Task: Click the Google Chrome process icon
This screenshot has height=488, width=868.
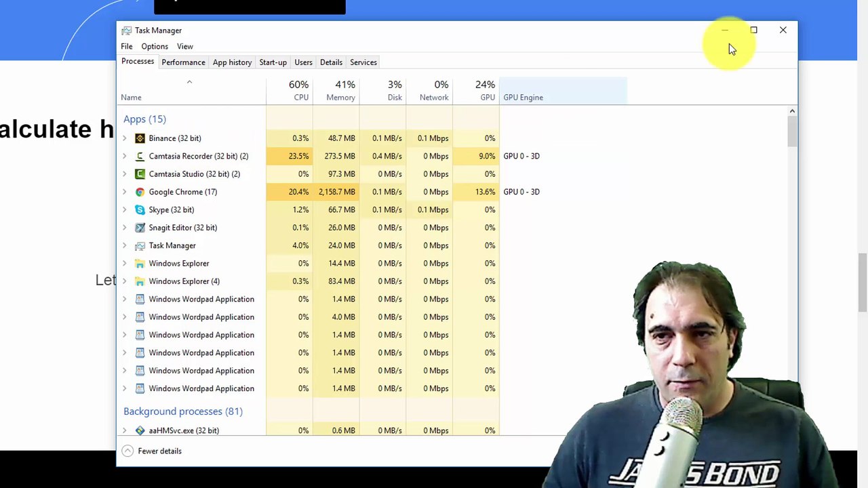Action: [x=140, y=192]
